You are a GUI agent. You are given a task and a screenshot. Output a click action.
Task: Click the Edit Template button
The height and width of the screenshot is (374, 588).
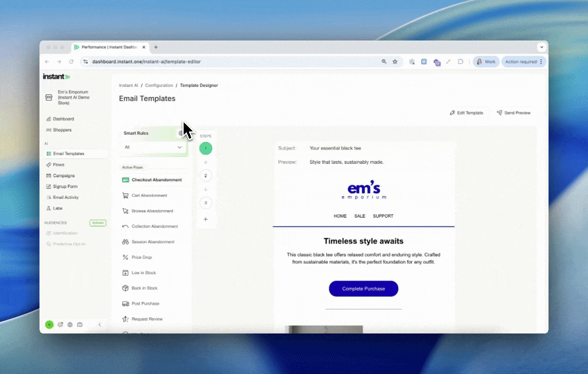click(466, 113)
